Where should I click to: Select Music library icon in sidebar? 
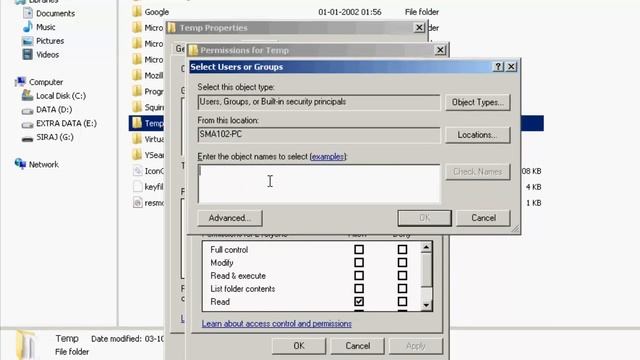28,27
